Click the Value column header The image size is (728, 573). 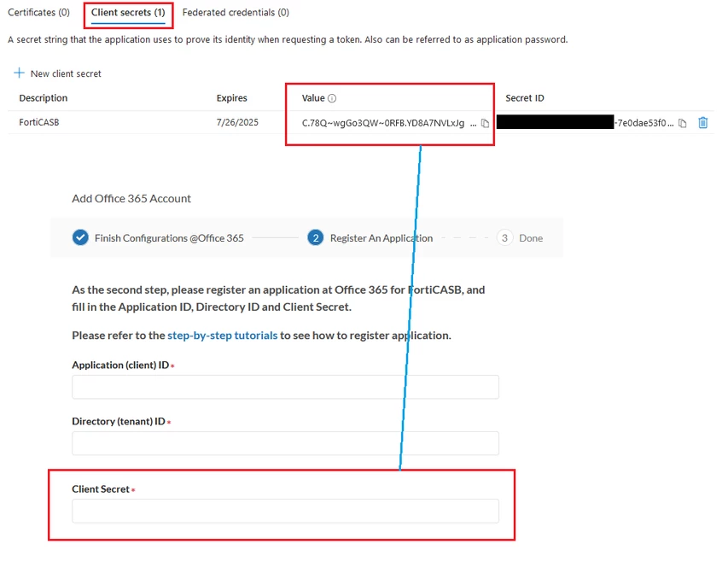coord(313,98)
